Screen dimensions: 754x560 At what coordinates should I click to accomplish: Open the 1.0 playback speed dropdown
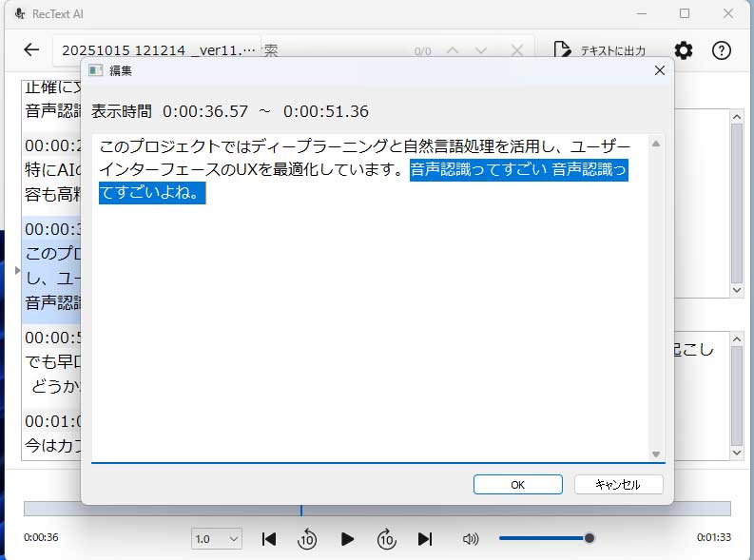pyautogui.click(x=218, y=539)
